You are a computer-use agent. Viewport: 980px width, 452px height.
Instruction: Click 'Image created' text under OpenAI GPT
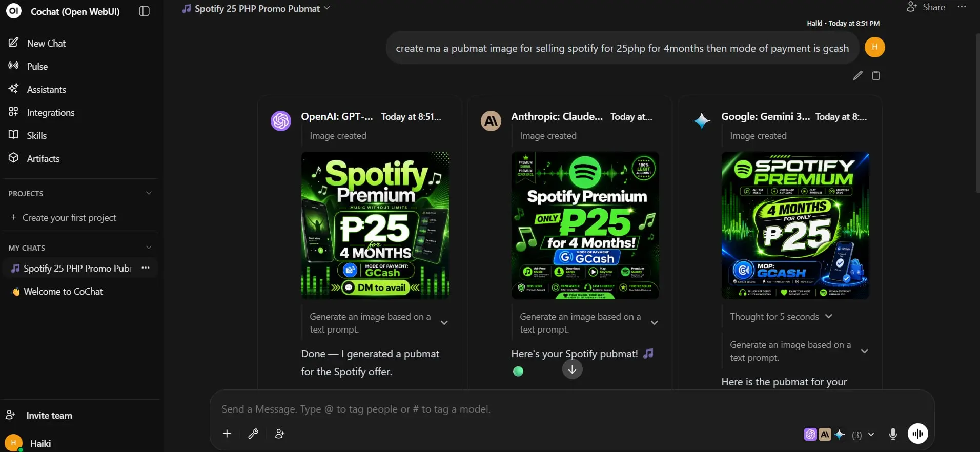pos(338,136)
